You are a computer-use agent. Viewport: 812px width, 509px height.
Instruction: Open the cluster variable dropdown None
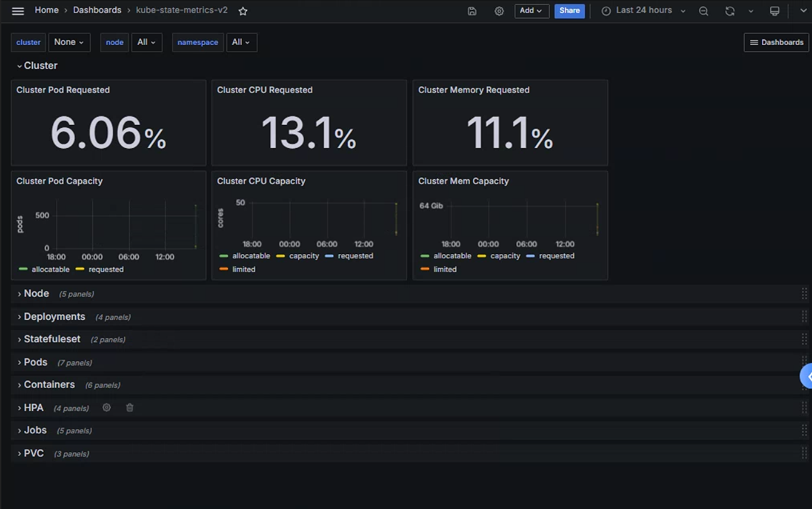(x=69, y=42)
